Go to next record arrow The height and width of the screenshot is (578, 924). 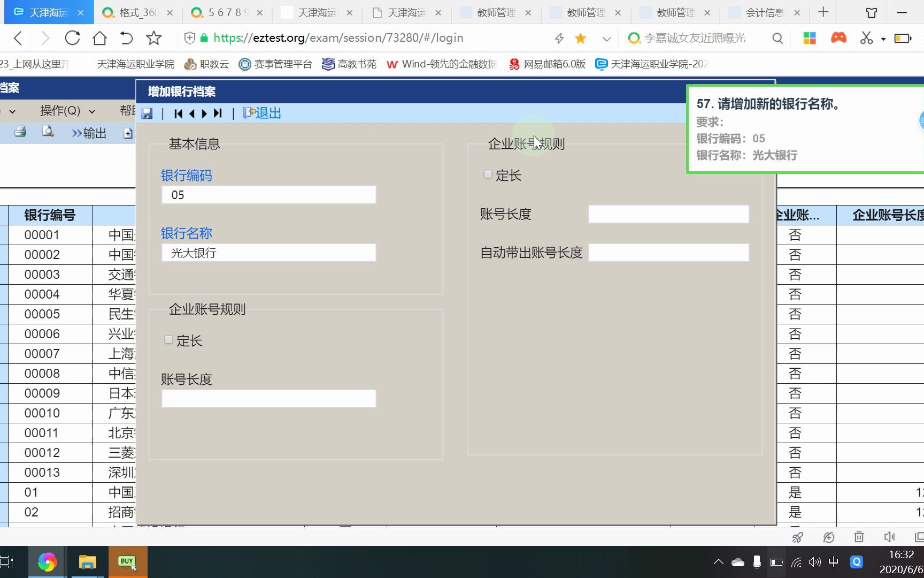[x=204, y=113]
